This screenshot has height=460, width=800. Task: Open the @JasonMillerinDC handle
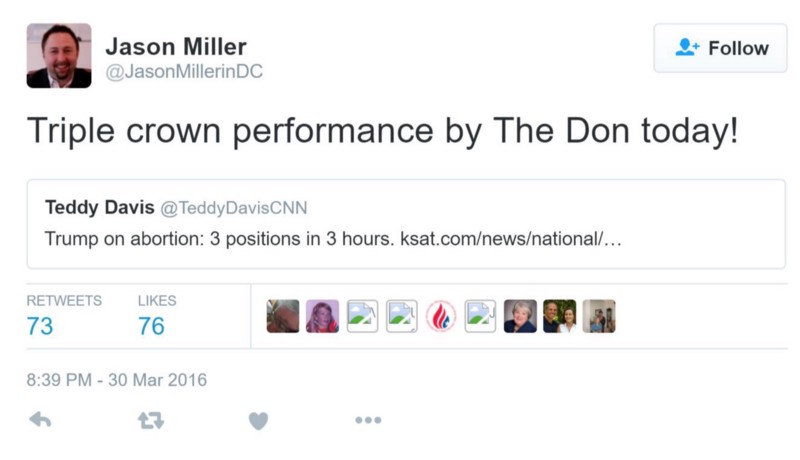click(183, 72)
